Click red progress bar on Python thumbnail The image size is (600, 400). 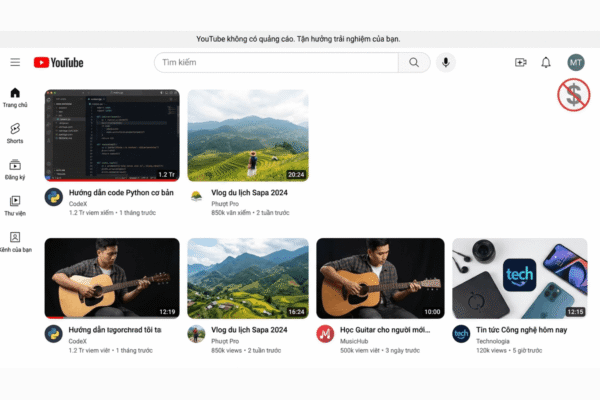[x=112, y=180]
